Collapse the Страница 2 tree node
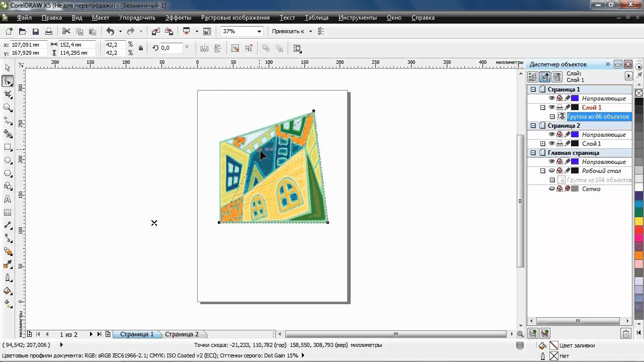Viewport: 644px width, 362px height. coord(533,126)
